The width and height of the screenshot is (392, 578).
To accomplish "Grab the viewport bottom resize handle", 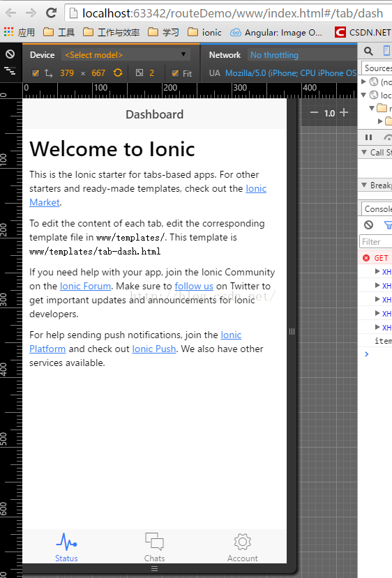I will (x=155, y=568).
